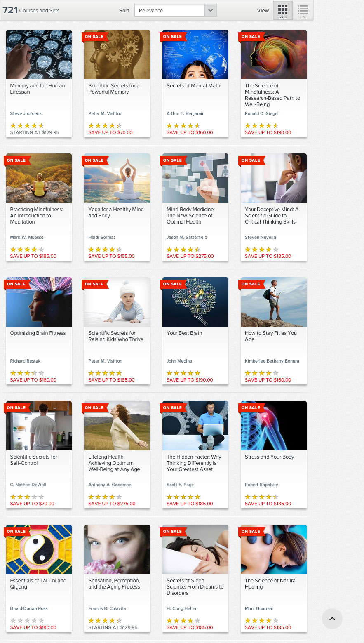This screenshot has width=364, height=643.
Task: Click Secrets of Sleep Science image
Action: (x=195, y=549)
